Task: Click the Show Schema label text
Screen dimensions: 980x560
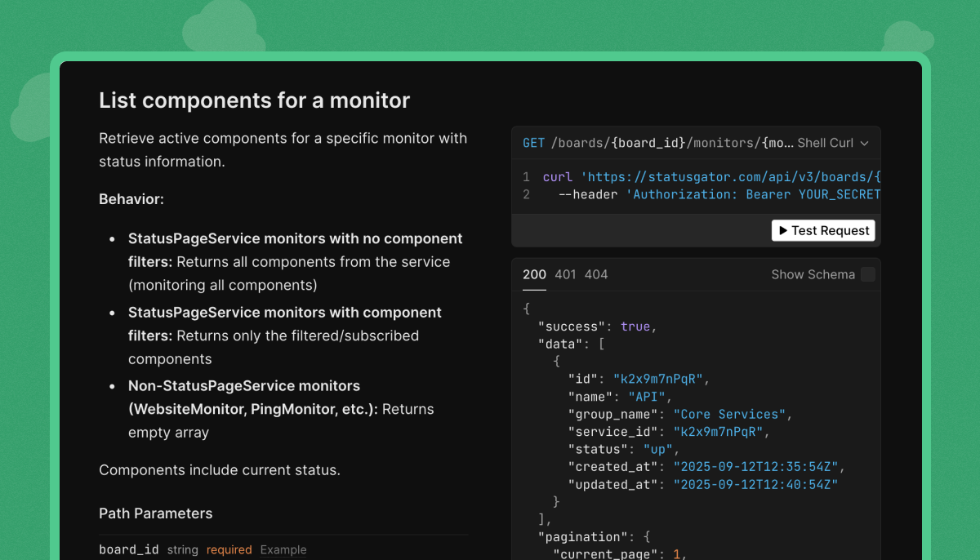Action: tap(813, 274)
